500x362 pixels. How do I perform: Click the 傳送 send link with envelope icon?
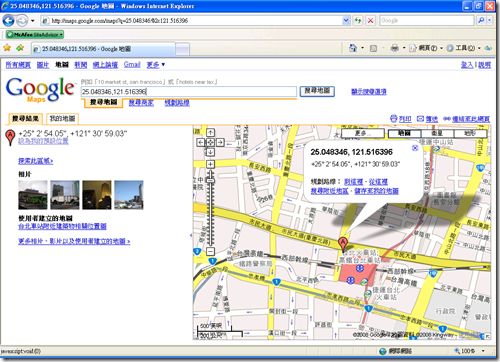click(x=428, y=119)
